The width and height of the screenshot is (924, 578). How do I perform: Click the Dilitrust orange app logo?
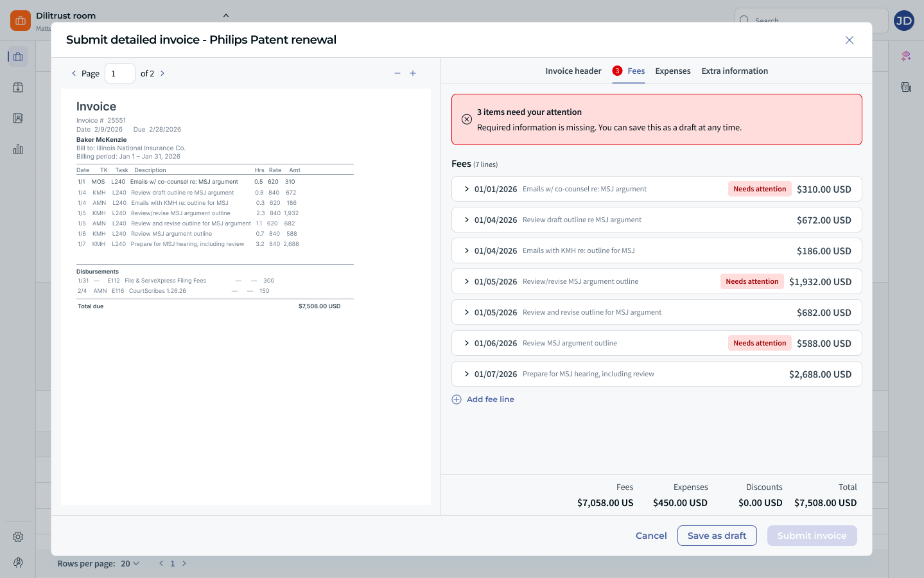pos(21,21)
